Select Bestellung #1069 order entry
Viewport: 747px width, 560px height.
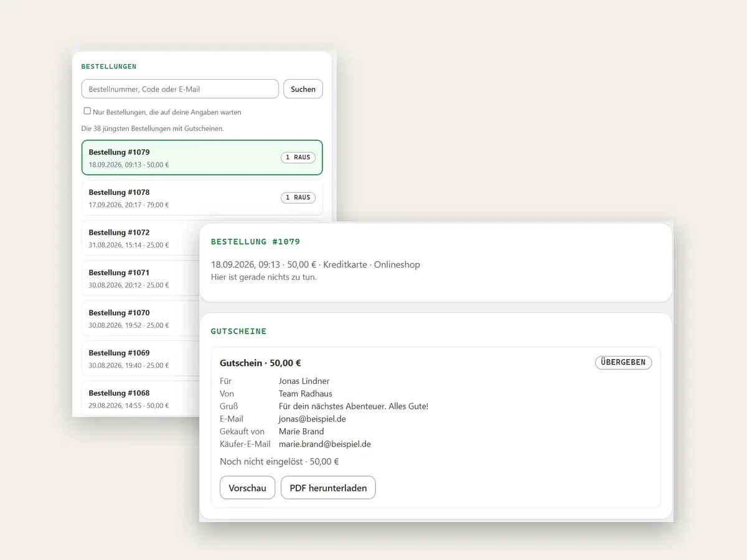click(141, 358)
